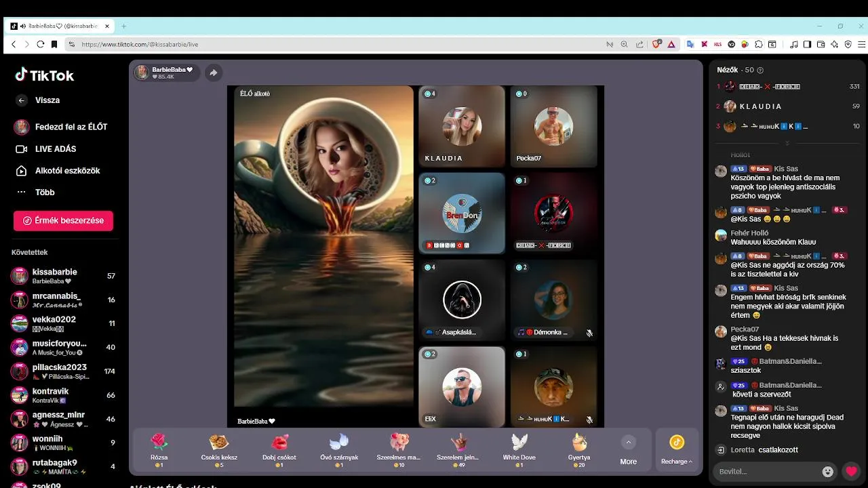Screen dimensions: 868x488
Task: Click the help icon beside Nézők
Action: 760,70
